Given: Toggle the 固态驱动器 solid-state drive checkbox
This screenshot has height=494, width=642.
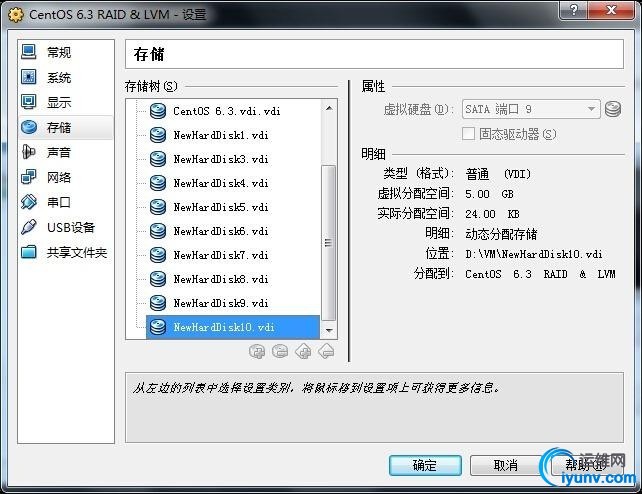Looking at the screenshot, I should click(x=468, y=133).
